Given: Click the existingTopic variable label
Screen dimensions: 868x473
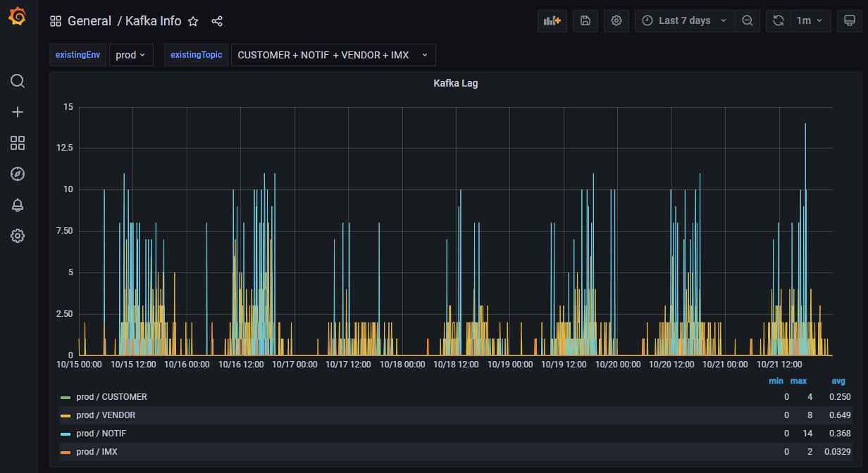Looking at the screenshot, I should pyautogui.click(x=196, y=55).
